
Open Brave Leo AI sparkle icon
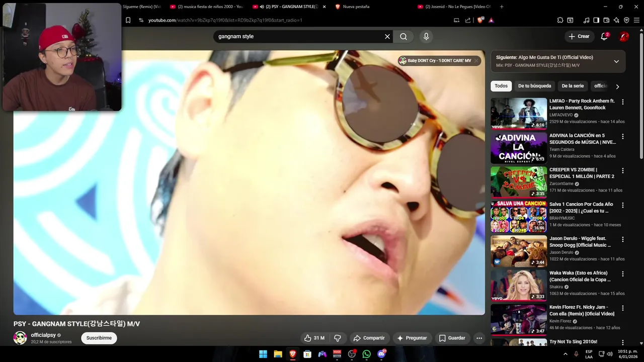[x=616, y=20]
